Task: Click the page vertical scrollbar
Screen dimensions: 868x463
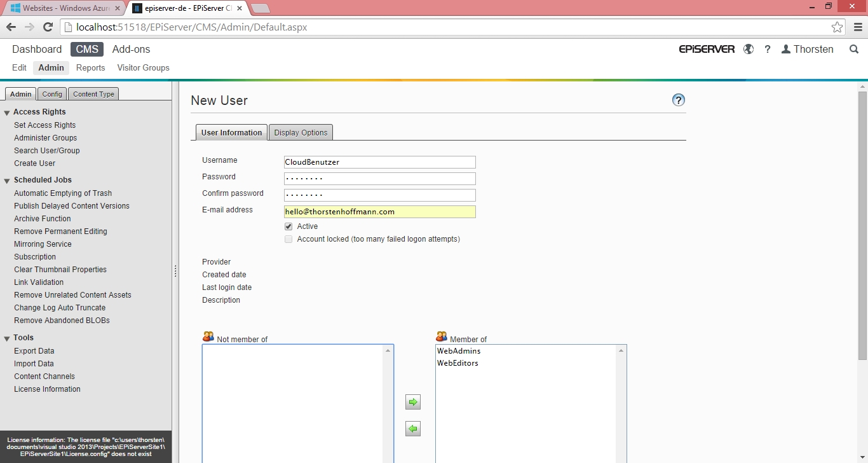Action: pyautogui.click(x=862, y=223)
